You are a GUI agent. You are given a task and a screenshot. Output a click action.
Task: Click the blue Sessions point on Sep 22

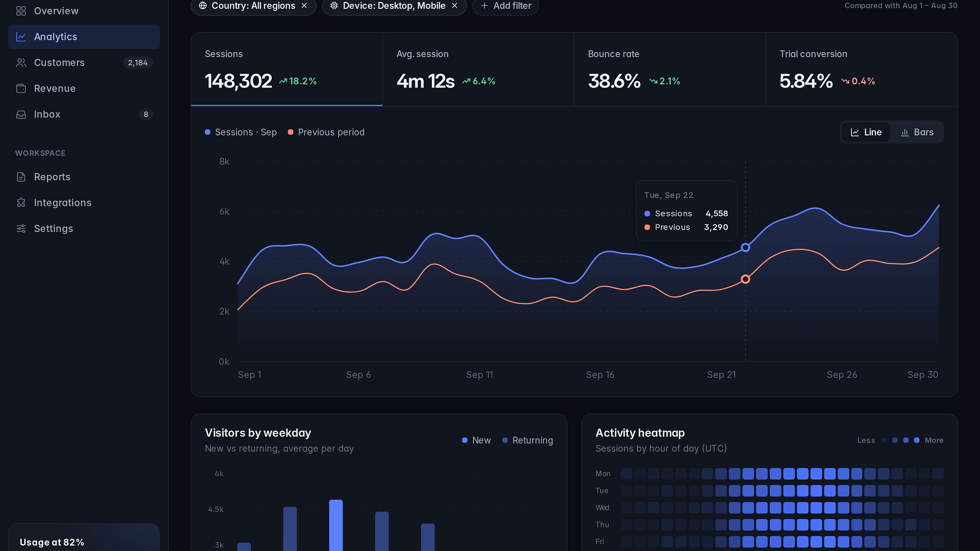coord(745,248)
